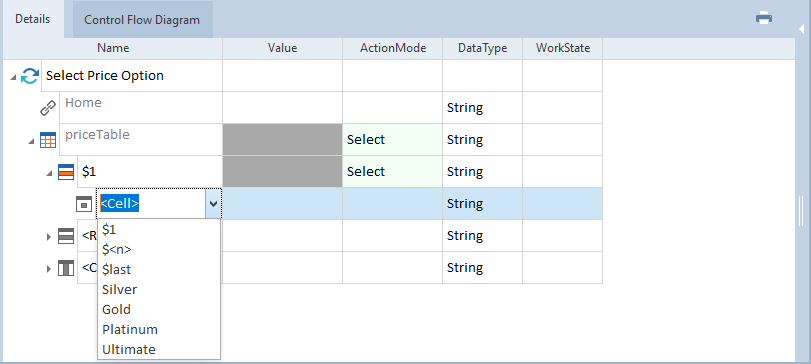Click the printer icon

(763, 18)
